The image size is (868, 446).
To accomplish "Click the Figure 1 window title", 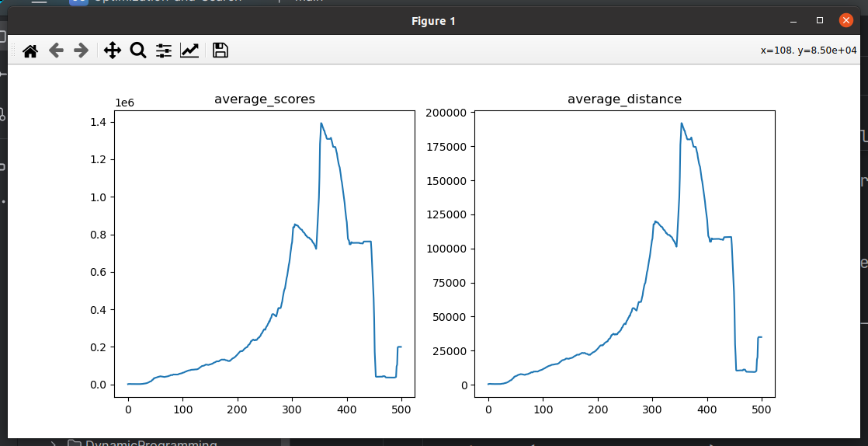I will 433,21.
